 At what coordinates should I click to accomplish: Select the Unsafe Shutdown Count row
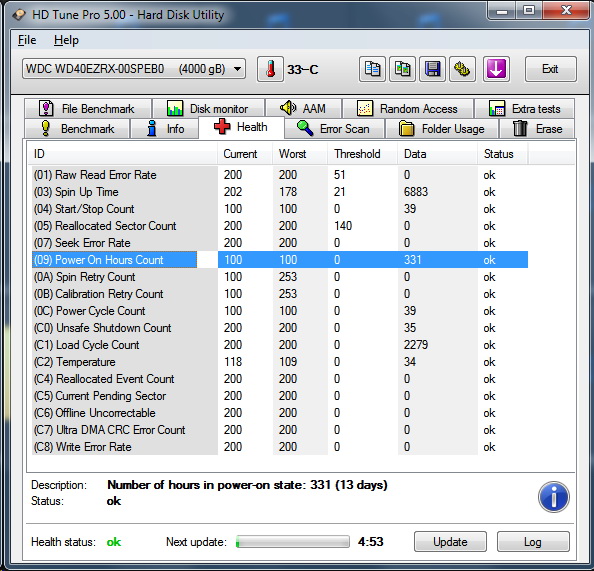point(280,328)
